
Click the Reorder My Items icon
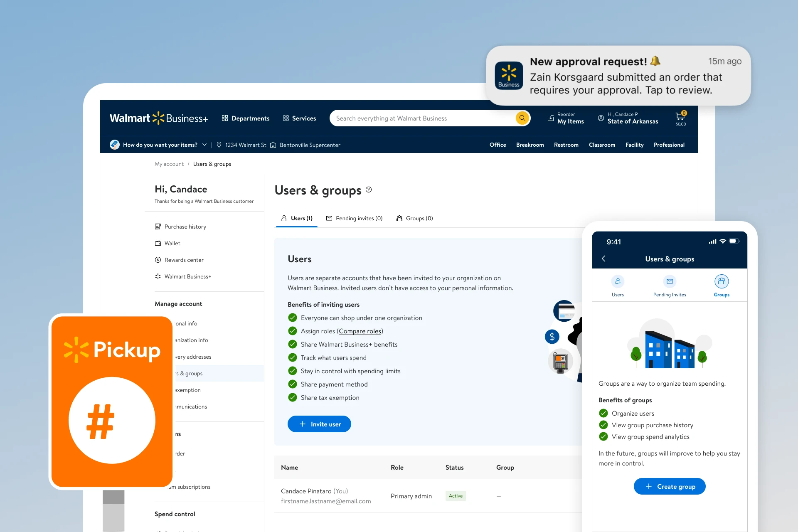pos(551,118)
